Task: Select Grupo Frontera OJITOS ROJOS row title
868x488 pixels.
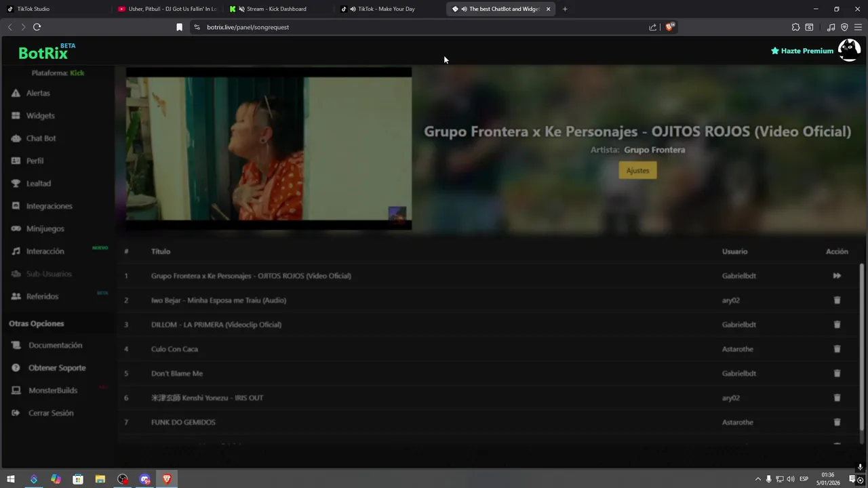Action: 251,276
